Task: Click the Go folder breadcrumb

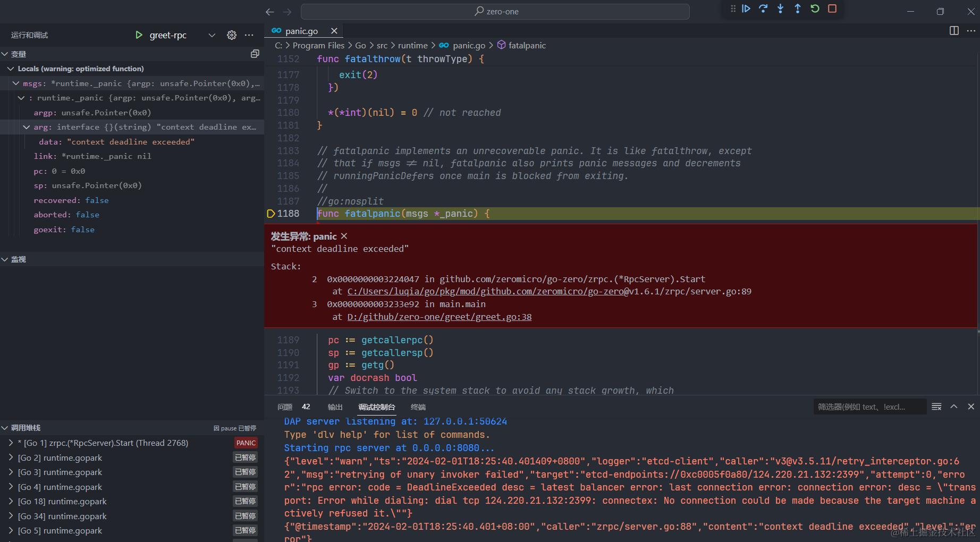Action: pyautogui.click(x=360, y=46)
